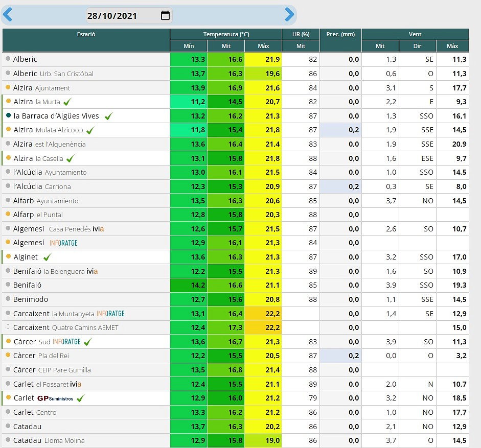Sort by temperature Mín column header
This screenshot has height=448, width=481.
pyautogui.click(x=189, y=46)
